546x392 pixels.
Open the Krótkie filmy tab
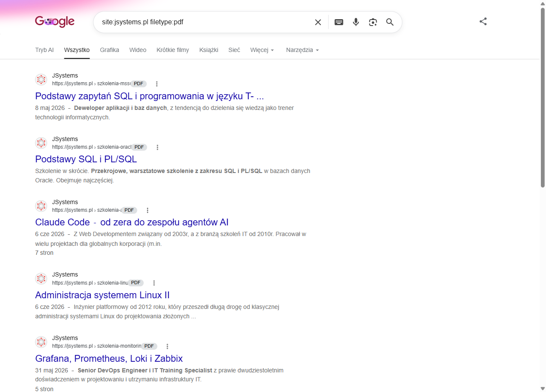click(x=173, y=50)
